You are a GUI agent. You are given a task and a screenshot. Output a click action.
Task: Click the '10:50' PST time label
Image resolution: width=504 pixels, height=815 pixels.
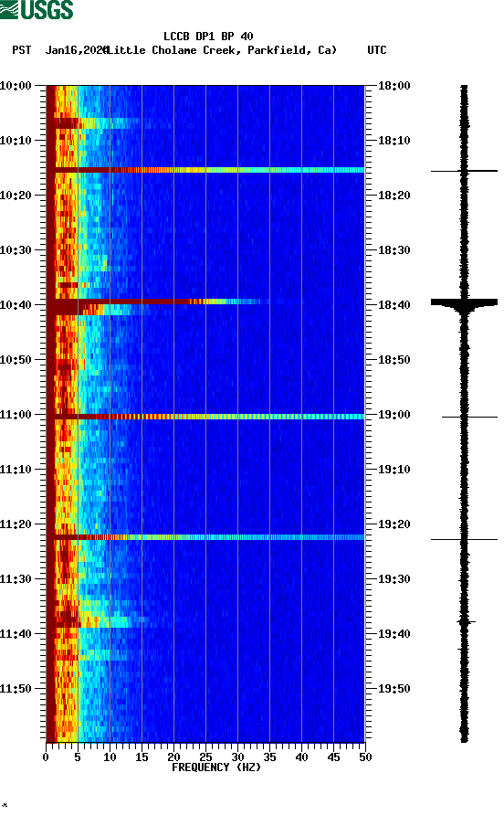[16, 360]
